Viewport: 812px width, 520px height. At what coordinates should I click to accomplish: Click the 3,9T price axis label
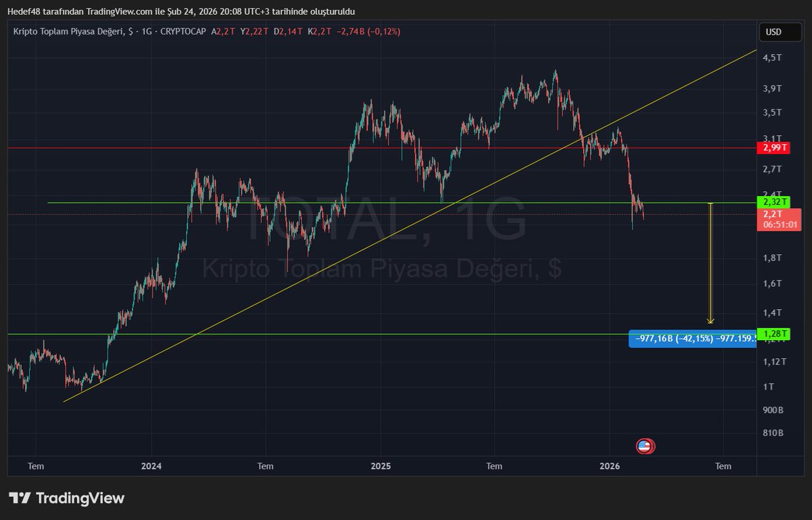click(773, 89)
